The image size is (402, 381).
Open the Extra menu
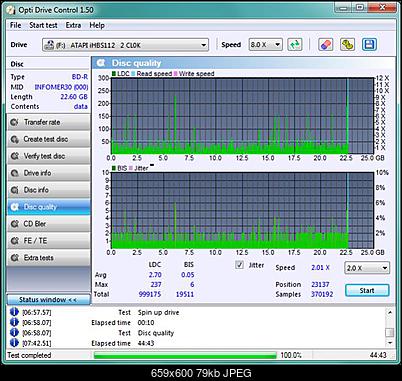pos(73,25)
